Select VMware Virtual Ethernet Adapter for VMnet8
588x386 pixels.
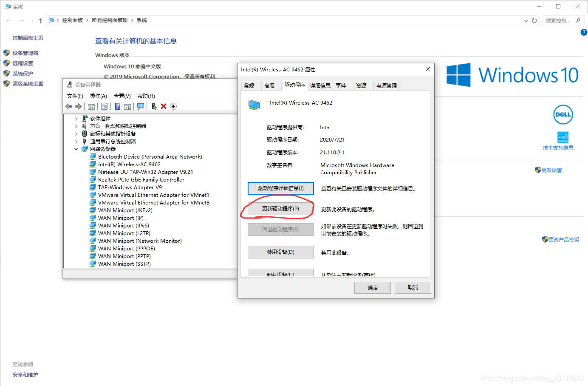(x=153, y=203)
